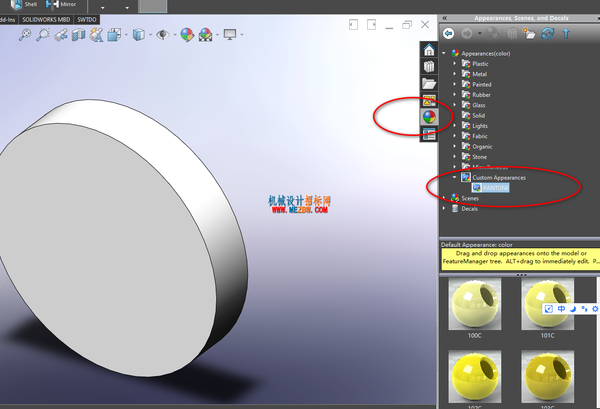Viewport: 600px width, 409px height.
Task: Collapse the Custom Appearances node
Action: tap(455, 178)
